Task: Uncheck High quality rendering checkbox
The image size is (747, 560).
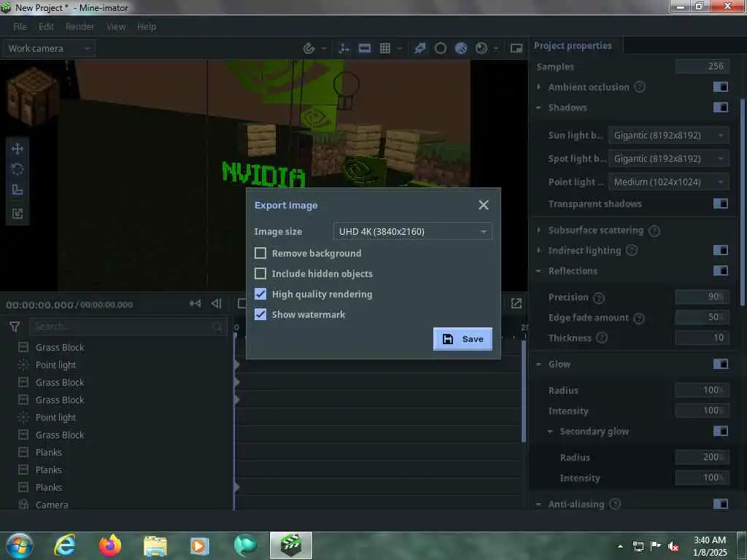Action: coord(260,294)
